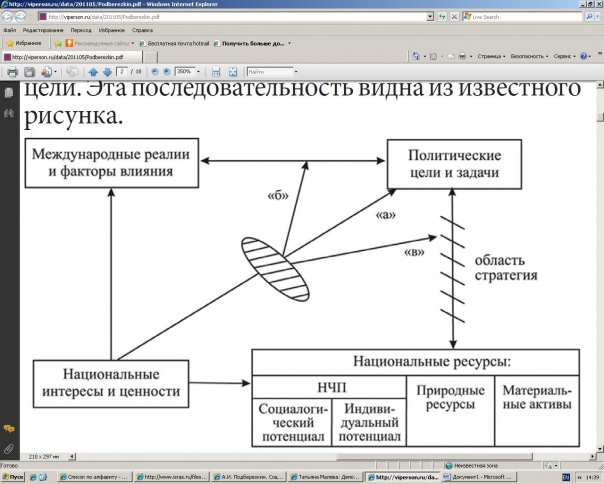
Task: Open the Безопасность command bar dropdown
Action: tap(533, 57)
